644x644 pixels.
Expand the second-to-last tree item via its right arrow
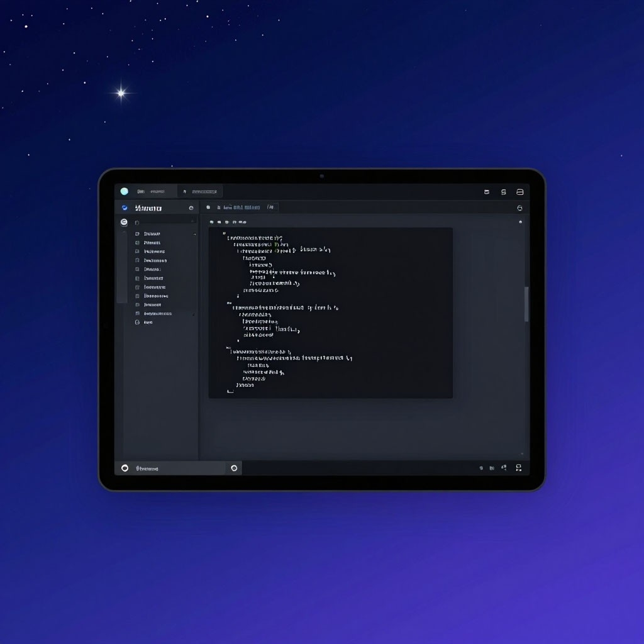(194, 314)
